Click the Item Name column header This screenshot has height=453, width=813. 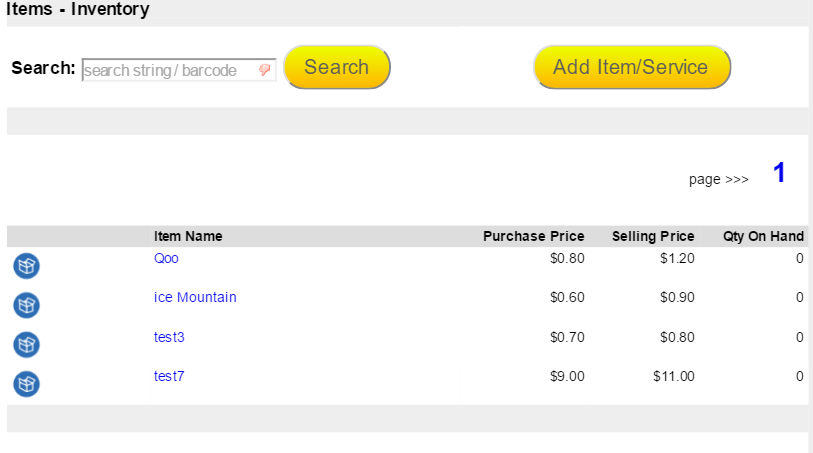click(x=188, y=236)
